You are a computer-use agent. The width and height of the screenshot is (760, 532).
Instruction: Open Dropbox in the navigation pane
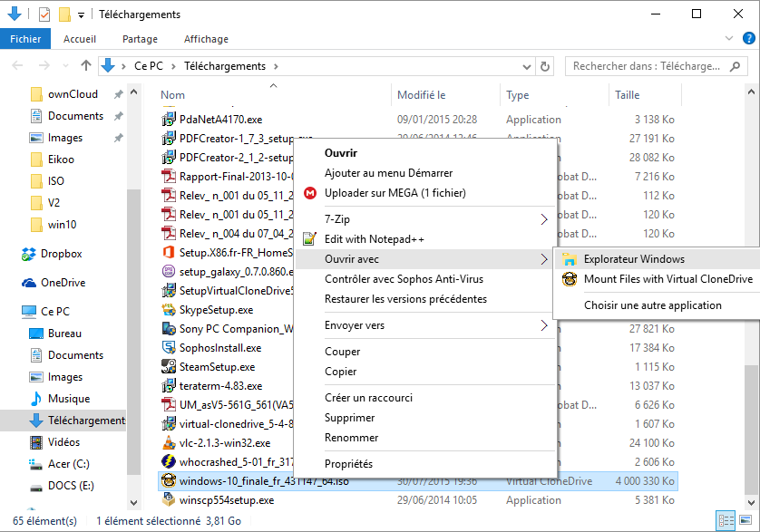[x=61, y=254]
